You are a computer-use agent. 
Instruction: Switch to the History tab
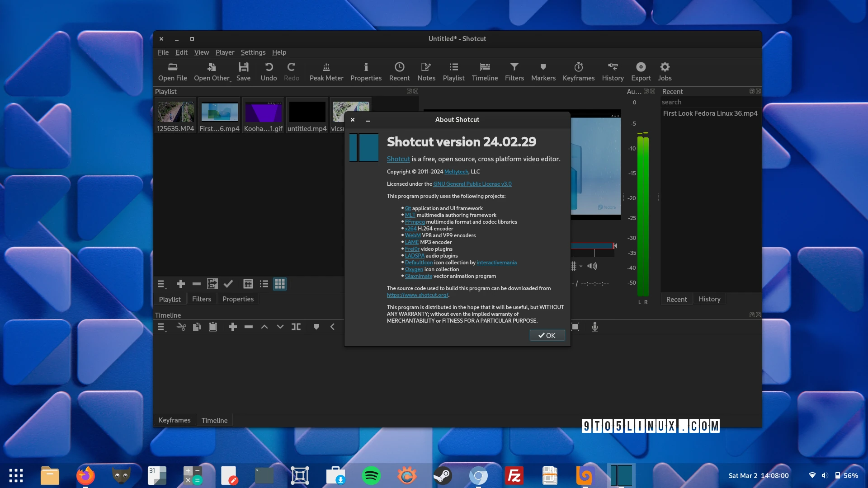[709, 299]
